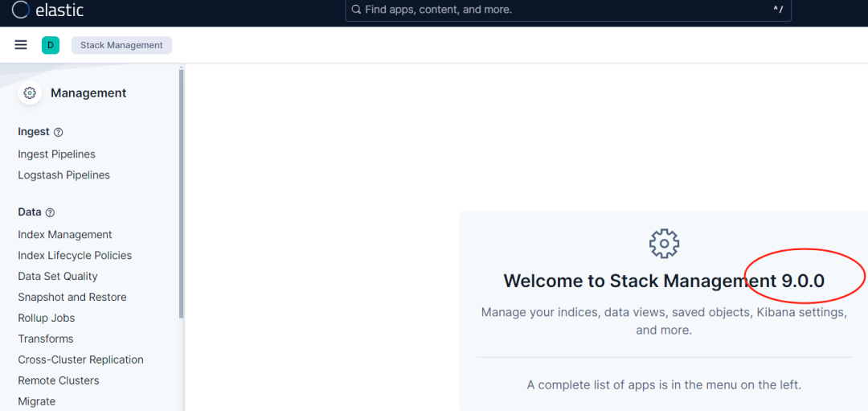Click the 'Manage your indices, data views' description
The image size is (868, 411).
tap(664, 321)
